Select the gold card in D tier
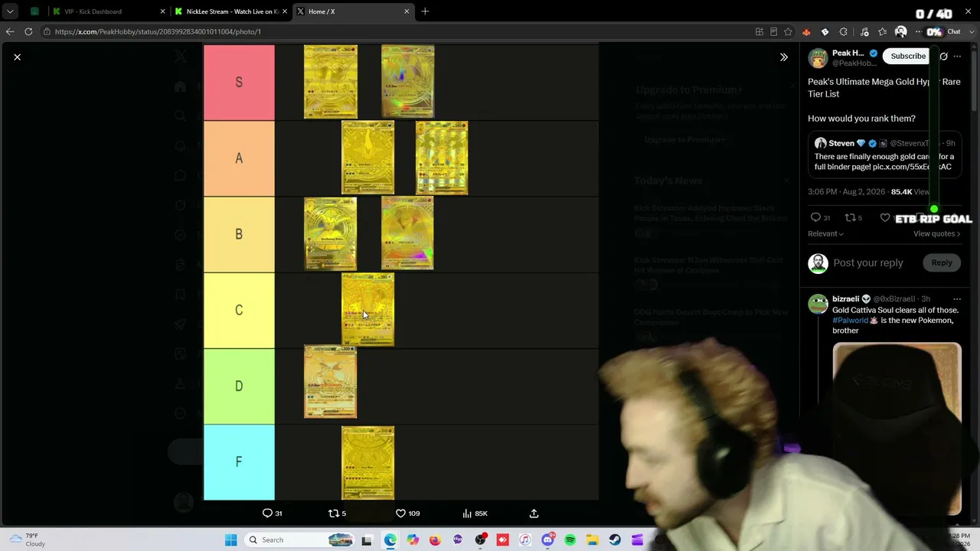980x551 pixels. click(x=331, y=382)
